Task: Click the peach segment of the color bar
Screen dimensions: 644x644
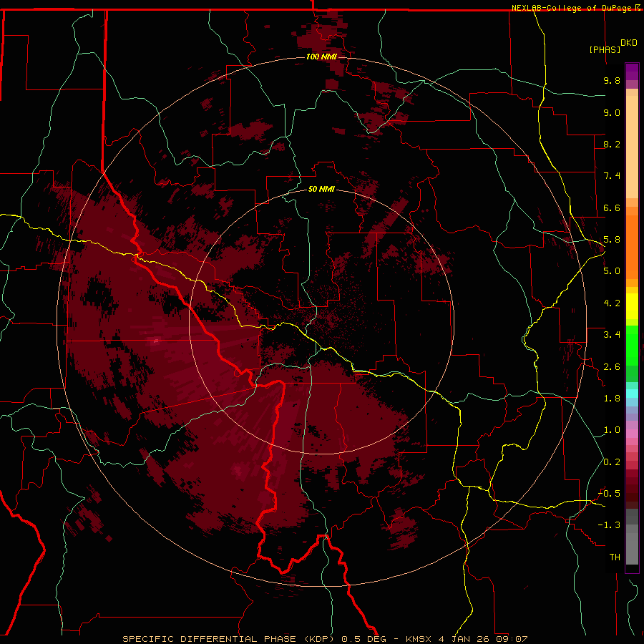Action: coord(632,147)
